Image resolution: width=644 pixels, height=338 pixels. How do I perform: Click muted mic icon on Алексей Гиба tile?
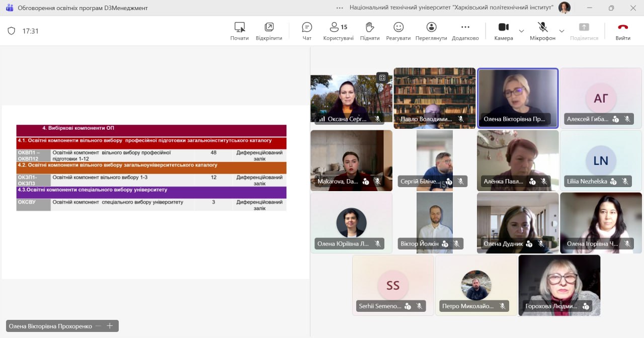tap(627, 119)
